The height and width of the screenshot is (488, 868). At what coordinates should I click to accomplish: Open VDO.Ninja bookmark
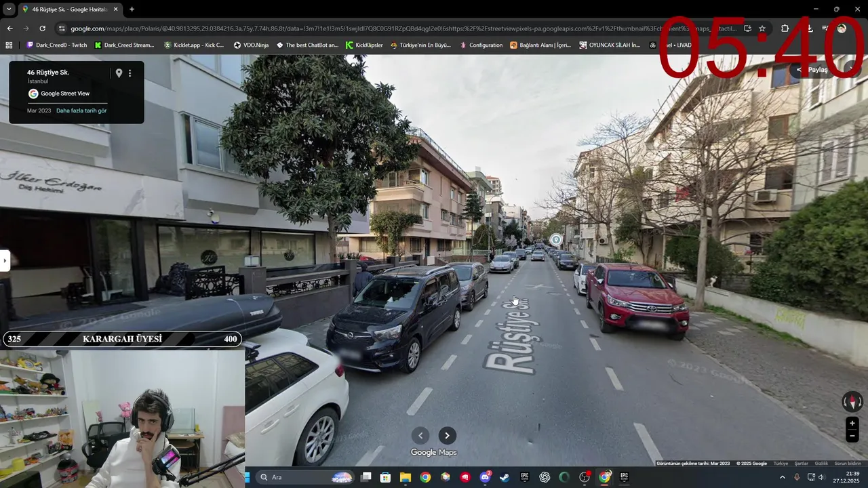[251, 45]
